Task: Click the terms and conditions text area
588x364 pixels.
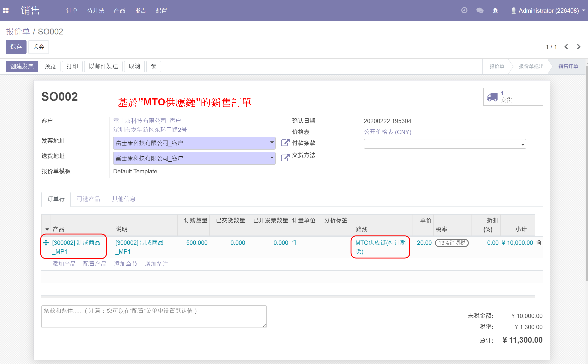Action: (x=154, y=317)
